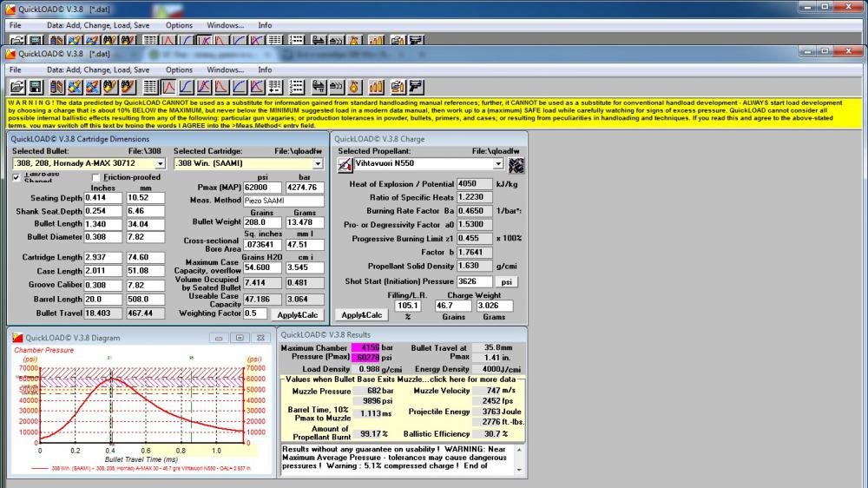Click the Heat of Explosion 4050 value

click(x=475, y=183)
